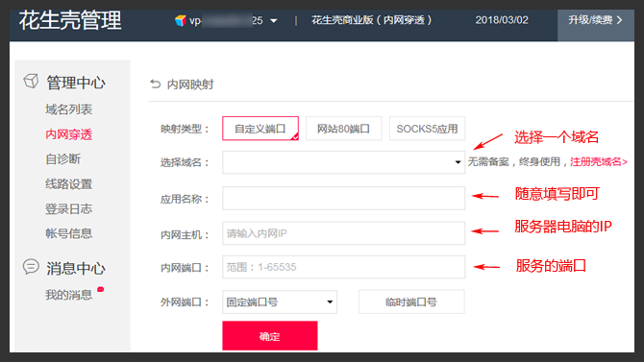Click the back arrow next to 内网映射

(156, 84)
